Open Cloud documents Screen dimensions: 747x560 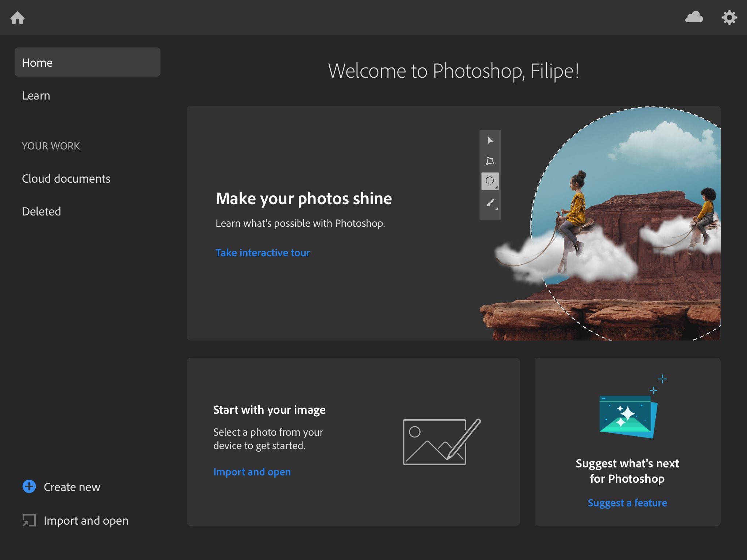[x=66, y=179]
